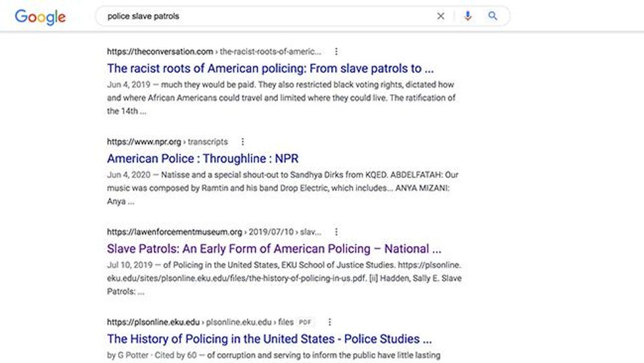Screen dimensions: 644x363
Task: Open more options for theconversation.com result
Action: 336,51
